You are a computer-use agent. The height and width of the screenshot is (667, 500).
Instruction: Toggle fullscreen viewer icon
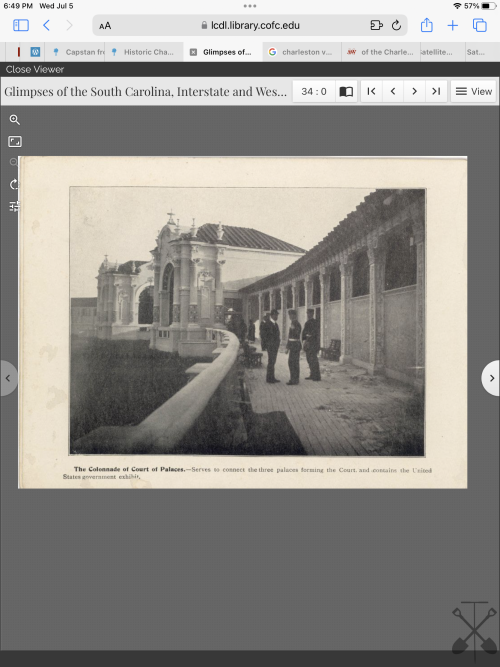coord(15,142)
